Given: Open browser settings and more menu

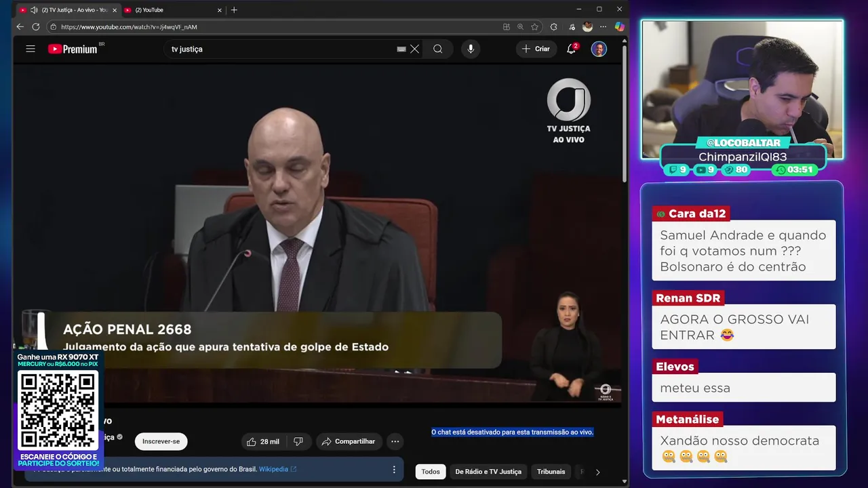Looking at the screenshot, I should 603,26.
